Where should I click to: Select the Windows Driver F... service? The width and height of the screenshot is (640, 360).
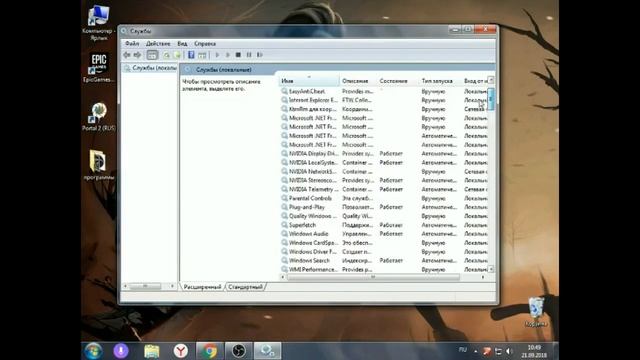click(384, 251)
